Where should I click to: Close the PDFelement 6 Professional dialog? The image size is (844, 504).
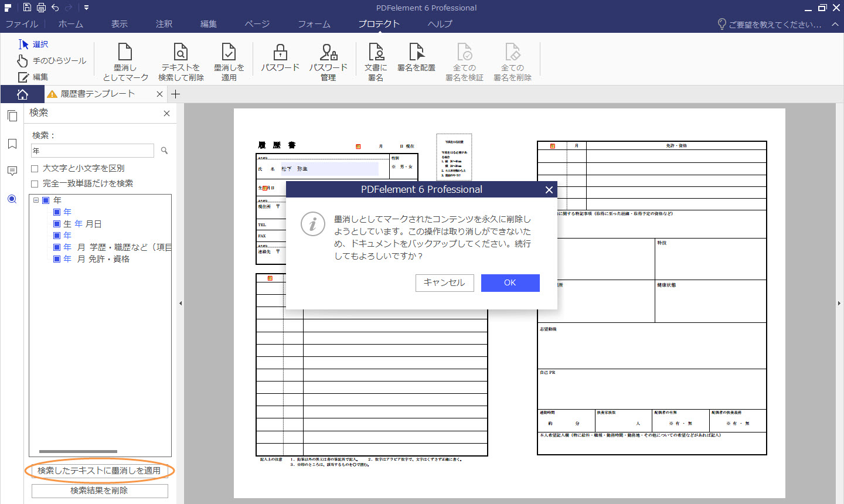[549, 189]
